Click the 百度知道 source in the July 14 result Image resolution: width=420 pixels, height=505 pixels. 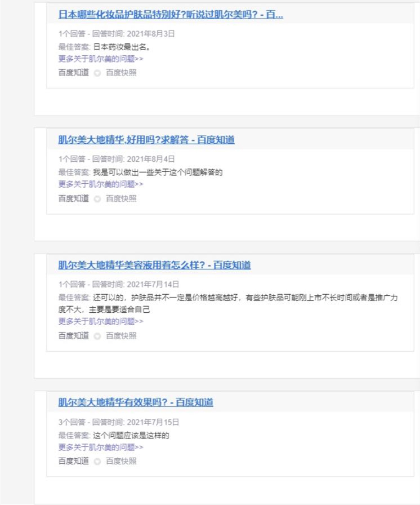74,336
